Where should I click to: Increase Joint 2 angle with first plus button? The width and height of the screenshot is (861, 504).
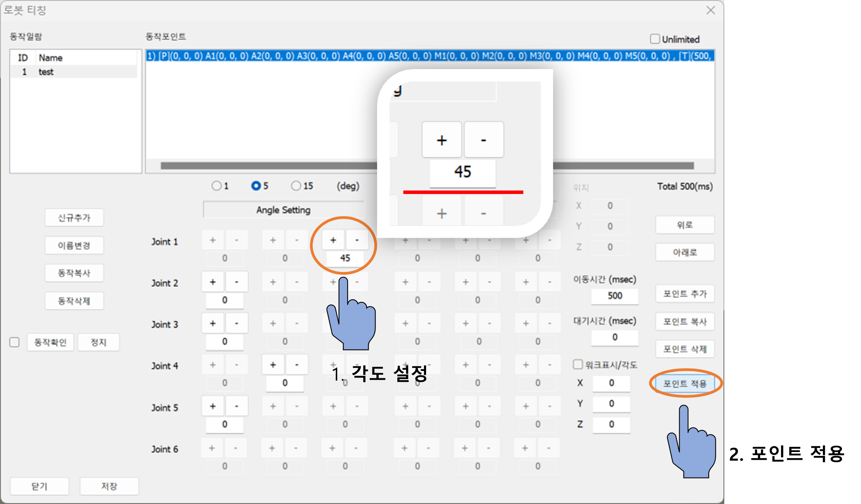[x=212, y=282]
